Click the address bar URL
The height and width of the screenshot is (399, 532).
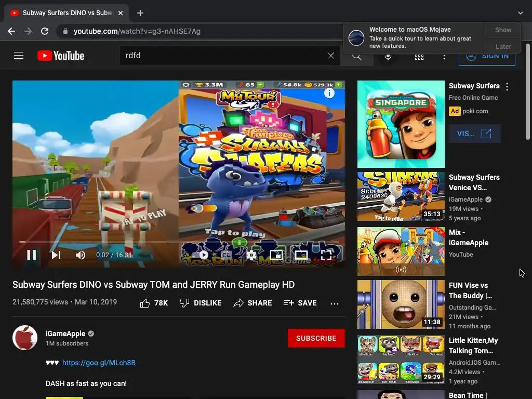tap(137, 31)
